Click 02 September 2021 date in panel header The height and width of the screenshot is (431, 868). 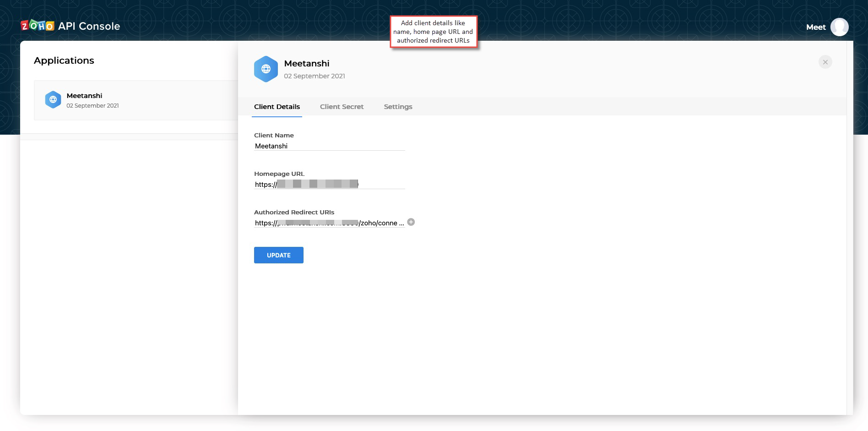pyautogui.click(x=315, y=76)
